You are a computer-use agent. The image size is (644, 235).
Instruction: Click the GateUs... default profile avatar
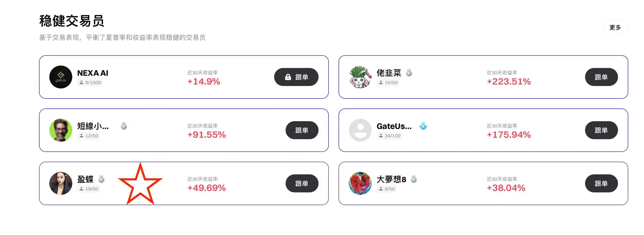360,130
